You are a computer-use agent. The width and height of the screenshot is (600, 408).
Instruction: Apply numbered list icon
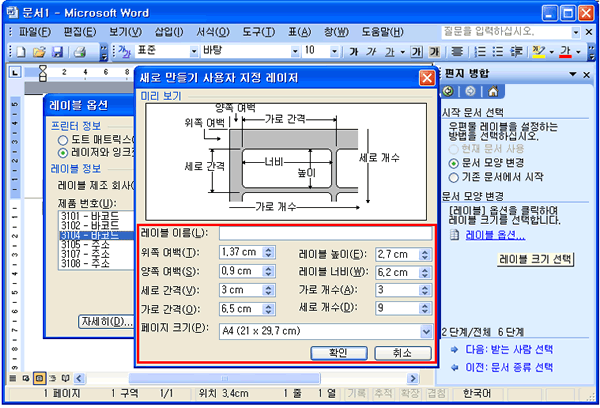click(480, 52)
